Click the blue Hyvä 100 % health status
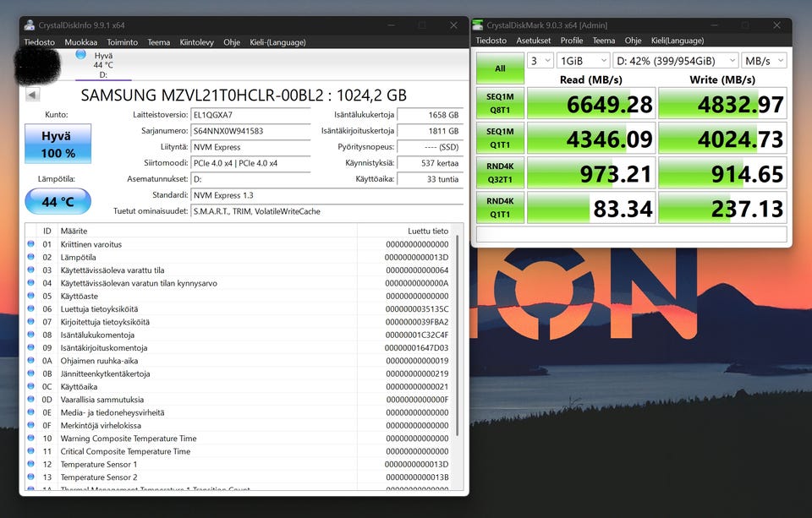Image resolution: width=812 pixels, height=518 pixels. click(x=58, y=144)
